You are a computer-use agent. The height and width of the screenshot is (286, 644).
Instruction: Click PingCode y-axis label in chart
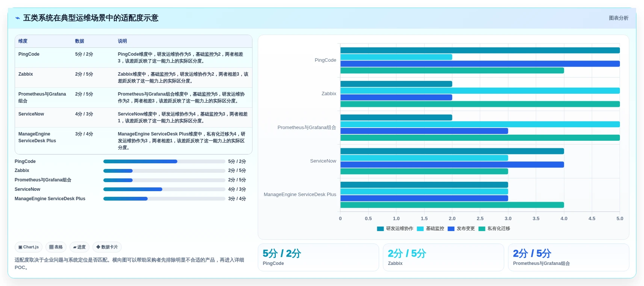[x=325, y=60]
